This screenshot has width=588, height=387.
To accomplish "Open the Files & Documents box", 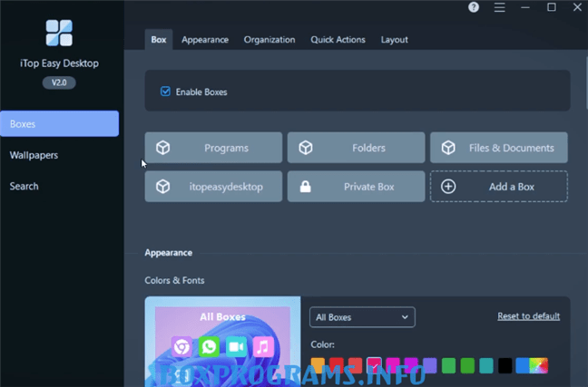I will click(499, 148).
